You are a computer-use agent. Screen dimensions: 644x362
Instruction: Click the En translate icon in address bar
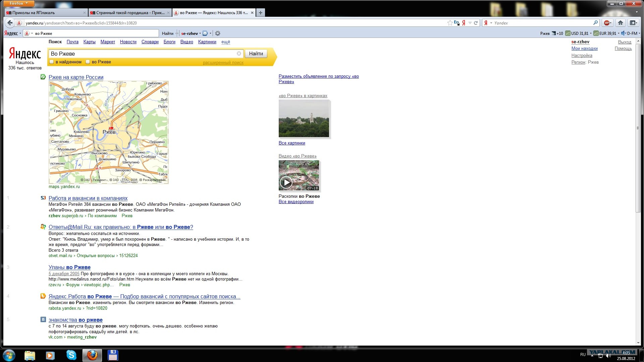point(457,23)
